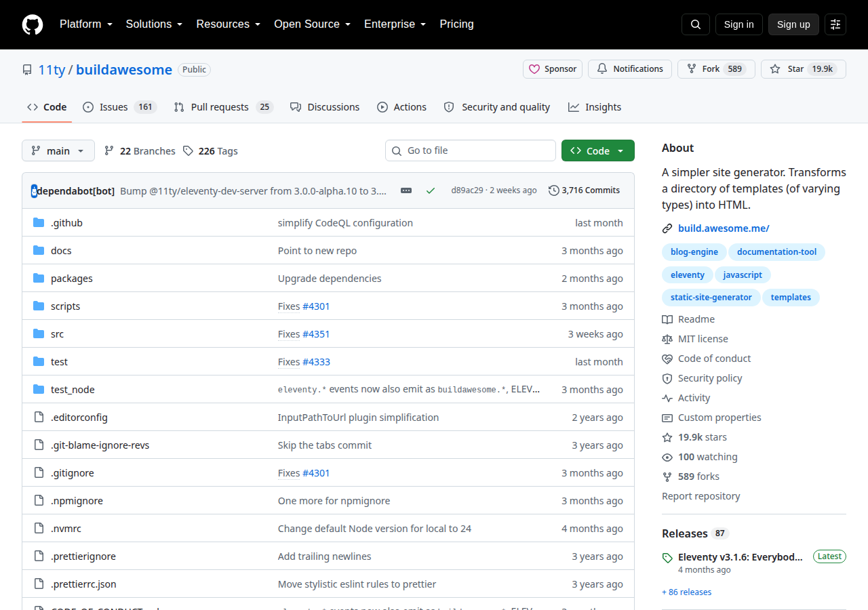The width and height of the screenshot is (868, 610).
Task: Click the Activity pulse icon
Action: tap(667, 398)
